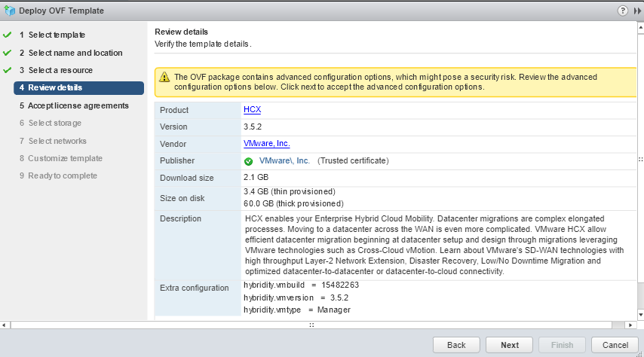644x357 pixels.
Task: Click the yellow warning triangle icon
Action: (x=164, y=77)
